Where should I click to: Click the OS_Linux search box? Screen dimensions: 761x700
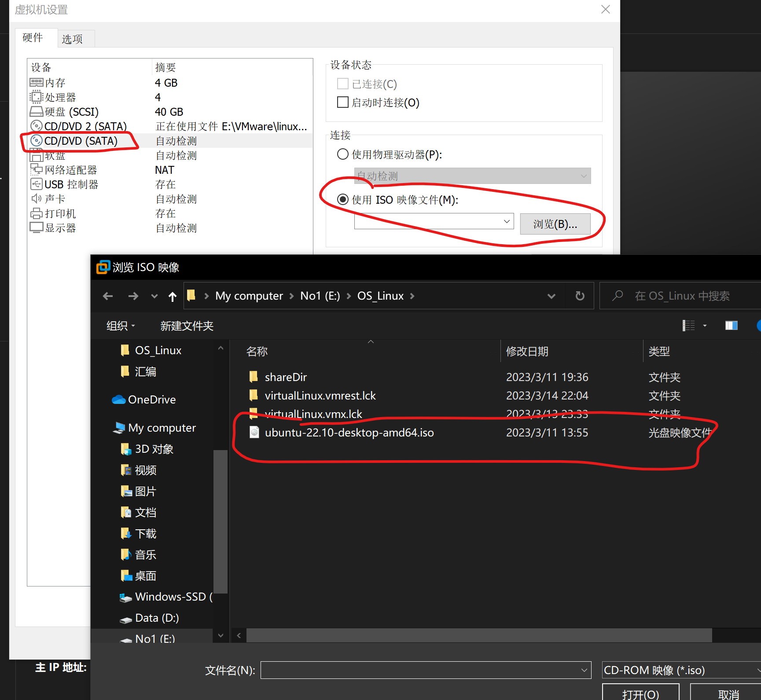coord(681,296)
